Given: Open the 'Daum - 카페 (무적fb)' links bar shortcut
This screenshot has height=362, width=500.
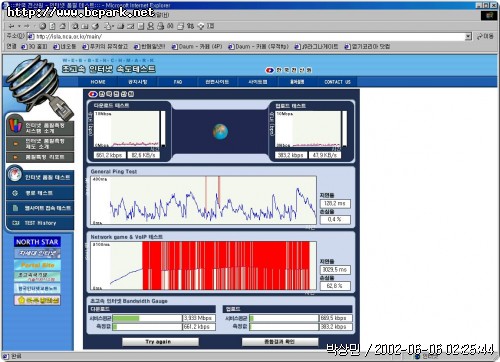Looking at the screenshot, I should click(x=258, y=47).
